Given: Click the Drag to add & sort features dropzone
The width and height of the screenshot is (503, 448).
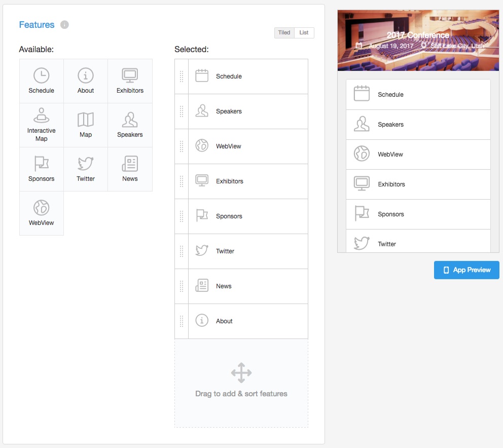Looking at the screenshot, I should point(241,383).
